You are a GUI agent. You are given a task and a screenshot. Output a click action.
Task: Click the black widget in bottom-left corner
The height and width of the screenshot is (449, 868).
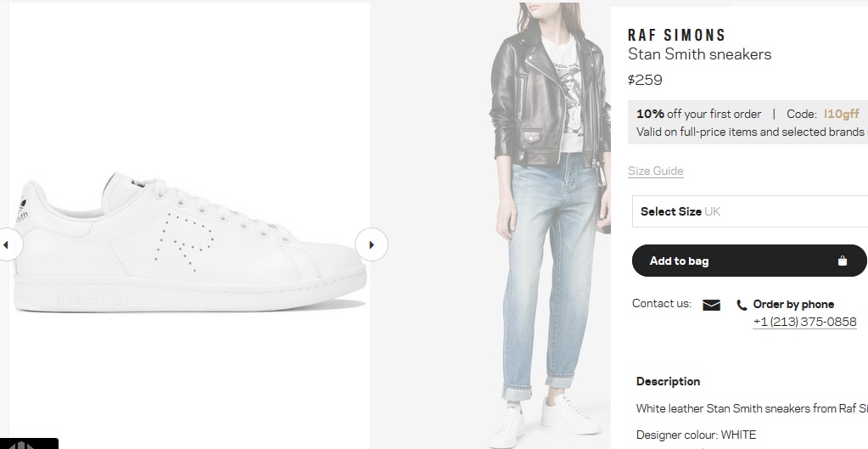click(x=28, y=443)
